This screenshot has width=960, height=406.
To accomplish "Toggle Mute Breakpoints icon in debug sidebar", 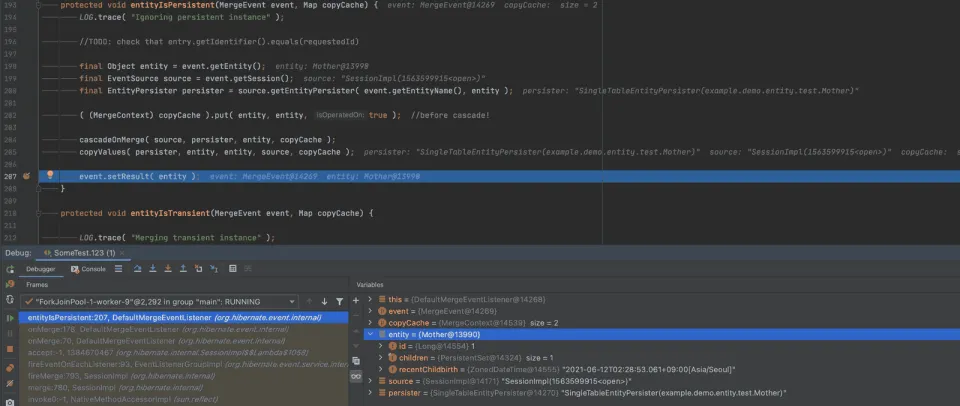I will [10, 383].
